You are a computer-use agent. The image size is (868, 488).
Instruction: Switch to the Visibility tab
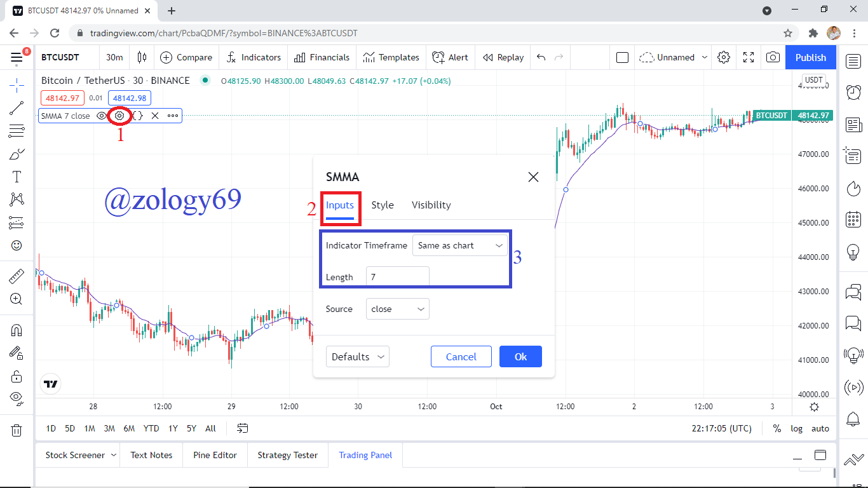pyautogui.click(x=431, y=205)
